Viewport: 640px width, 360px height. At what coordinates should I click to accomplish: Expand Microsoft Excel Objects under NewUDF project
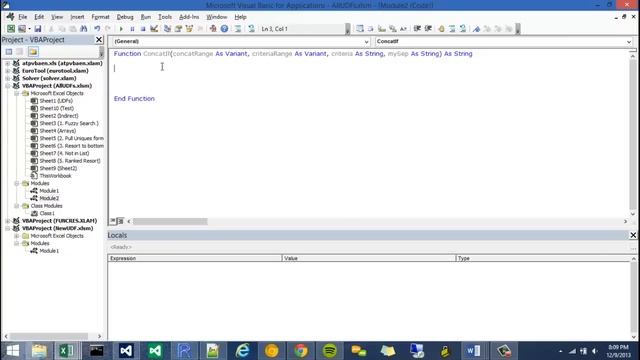pos(17,236)
